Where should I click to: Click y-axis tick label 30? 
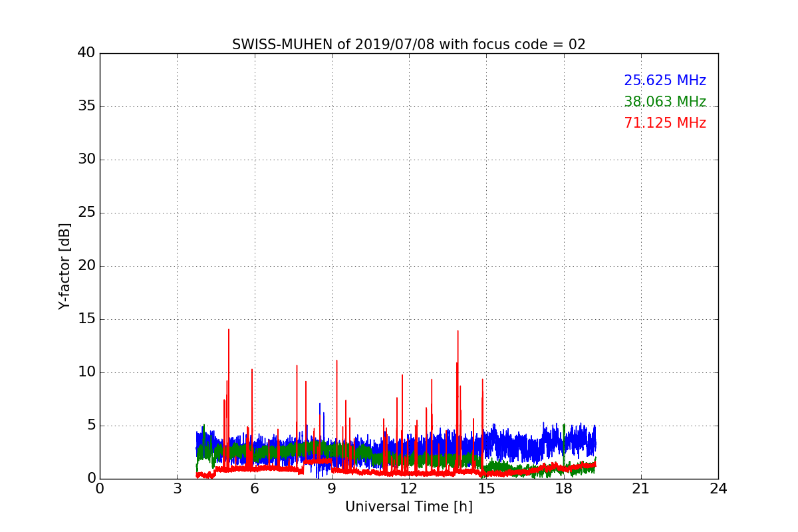[86, 159]
